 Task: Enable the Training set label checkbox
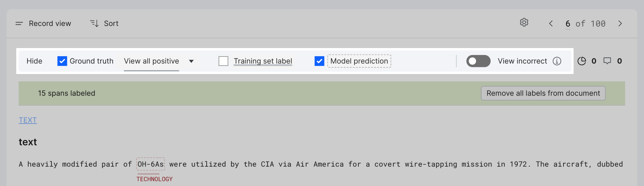coord(223,61)
